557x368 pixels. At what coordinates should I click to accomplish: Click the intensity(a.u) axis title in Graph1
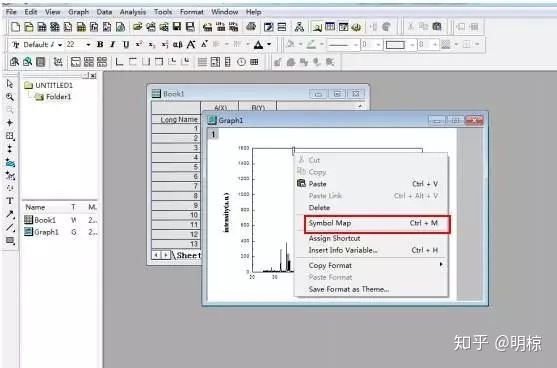(226, 213)
